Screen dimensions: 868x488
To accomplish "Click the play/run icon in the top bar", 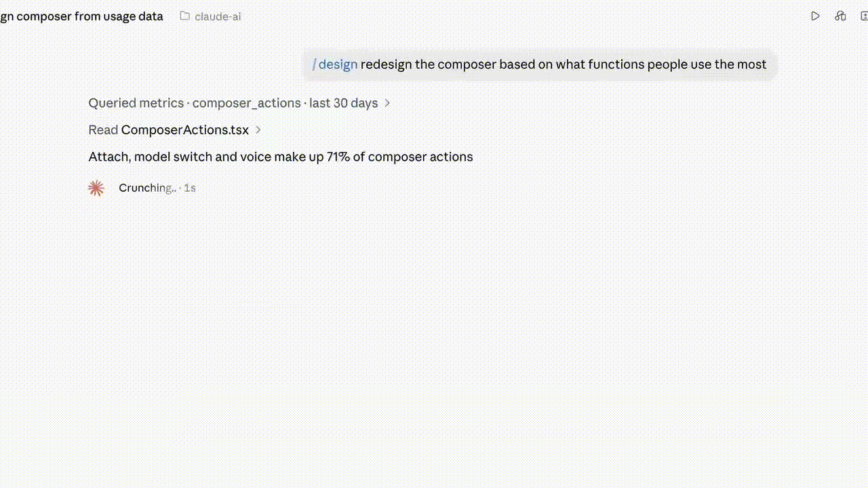I will [815, 16].
